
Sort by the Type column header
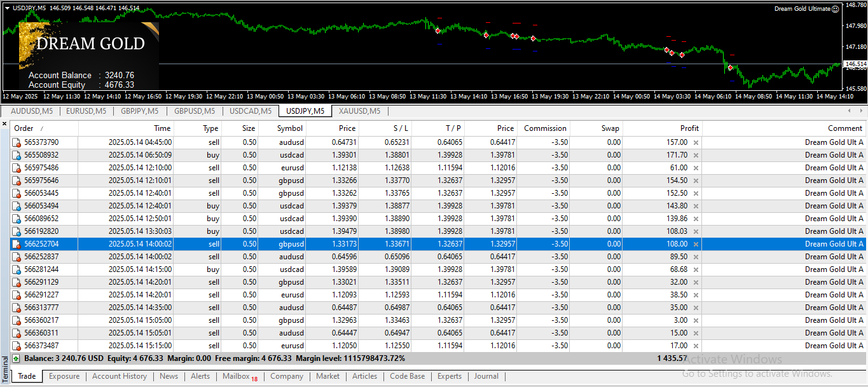click(197, 128)
